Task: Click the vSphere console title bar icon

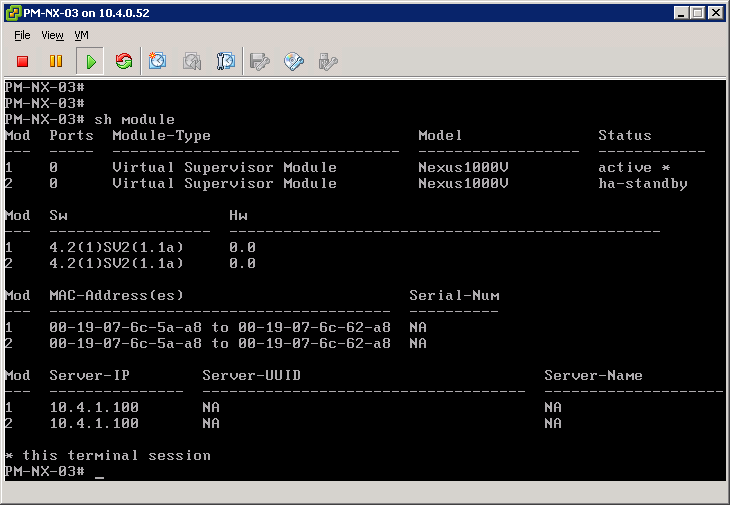Action: [x=13, y=13]
